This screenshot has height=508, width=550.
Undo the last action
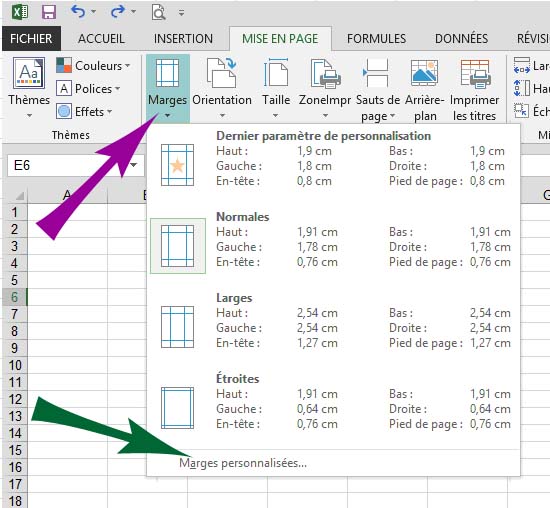tap(78, 12)
